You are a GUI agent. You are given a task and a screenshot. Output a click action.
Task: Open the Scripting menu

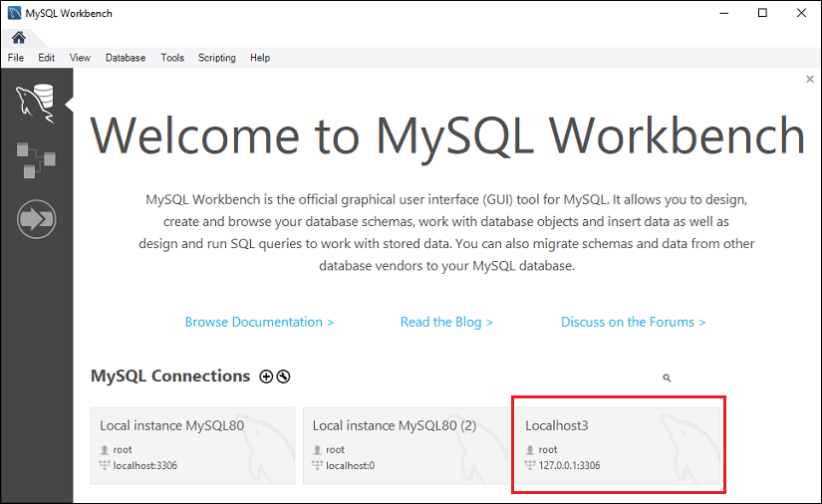(216, 58)
